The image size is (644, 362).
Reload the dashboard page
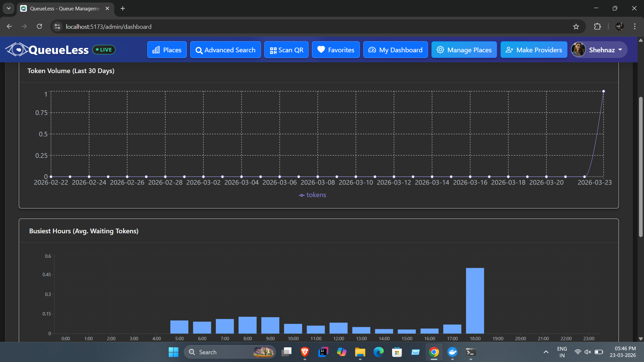(x=39, y=26)
